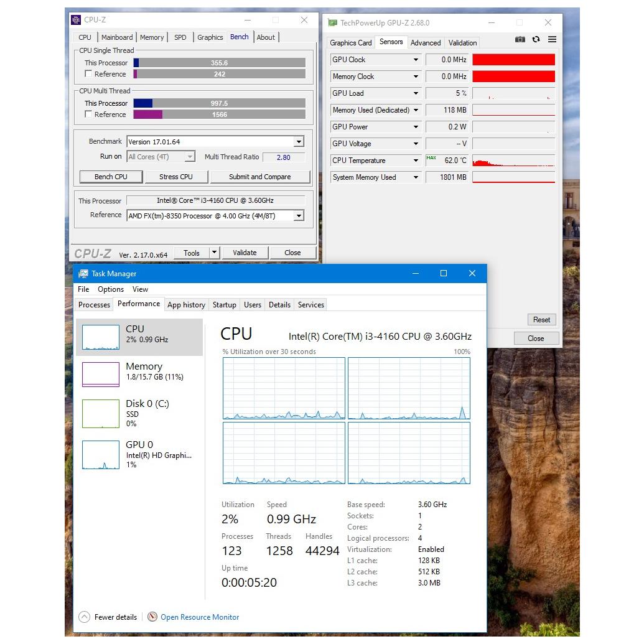Switch to the Mainboard tab in CPU-Z
This screenshot has height=644, width=644.
(117, 37)
